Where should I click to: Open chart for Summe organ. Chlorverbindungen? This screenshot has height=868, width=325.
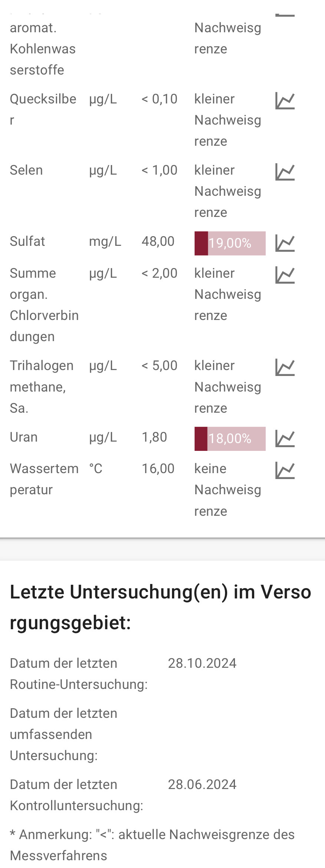click(x=285, y=275)
